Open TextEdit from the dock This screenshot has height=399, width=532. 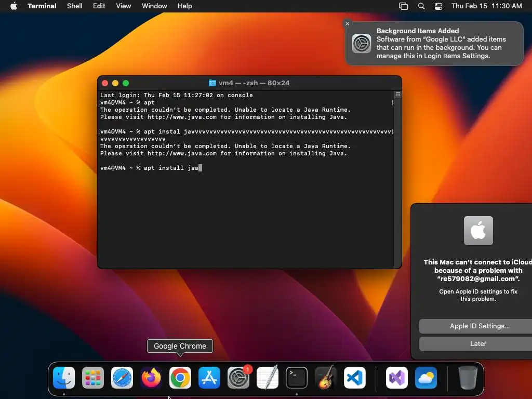268,377
